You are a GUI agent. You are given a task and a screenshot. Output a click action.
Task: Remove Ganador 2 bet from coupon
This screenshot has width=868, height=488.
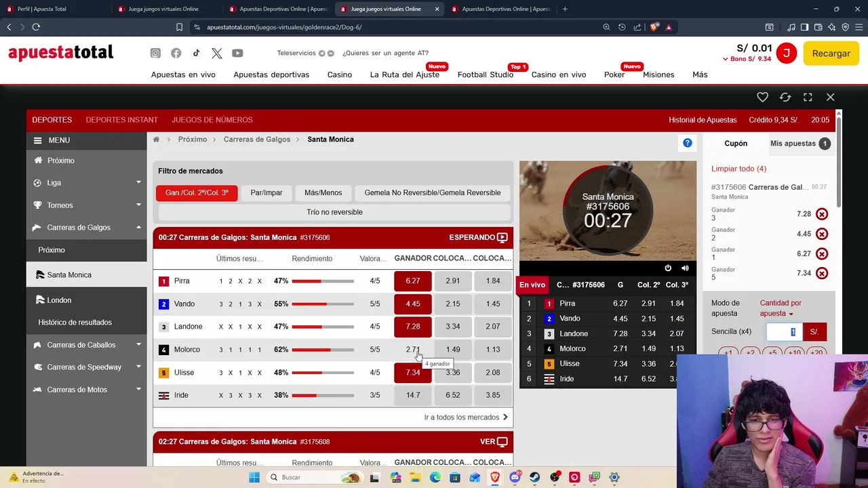click(x=822, y=234)
